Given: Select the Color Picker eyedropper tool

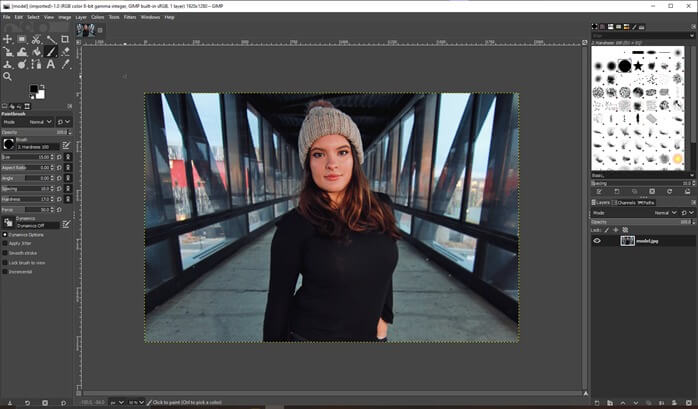Looking at the screenshot, I should click(x=65, y=65).
